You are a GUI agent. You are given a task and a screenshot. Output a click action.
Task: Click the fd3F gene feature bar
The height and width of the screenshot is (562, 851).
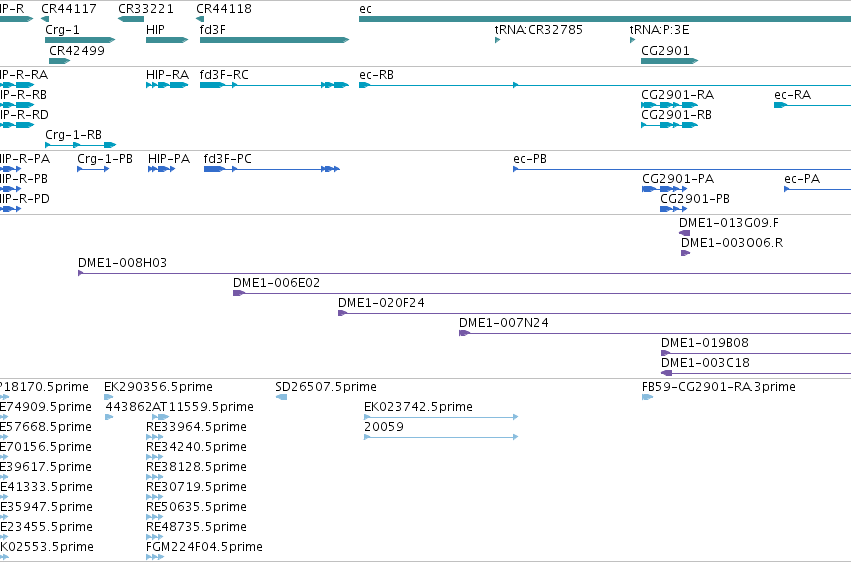tap(274, 40)
